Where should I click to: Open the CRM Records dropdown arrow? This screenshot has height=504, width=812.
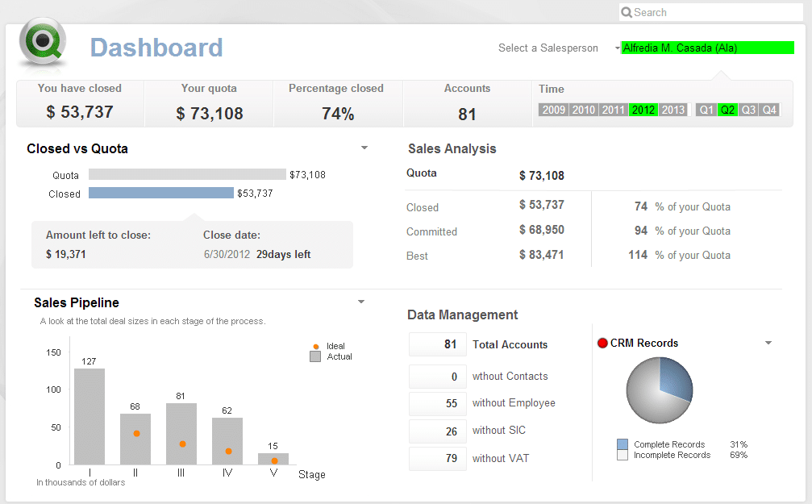coord(768,344)
